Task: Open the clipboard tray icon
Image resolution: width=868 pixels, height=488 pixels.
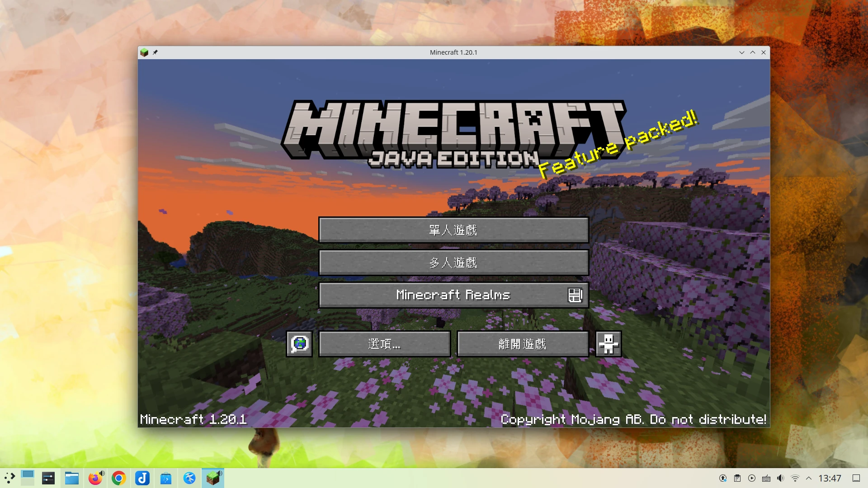Action: [x=737, y=478]
